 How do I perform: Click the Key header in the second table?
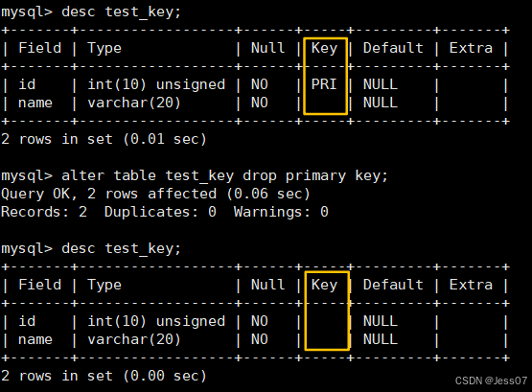[324, 285]
